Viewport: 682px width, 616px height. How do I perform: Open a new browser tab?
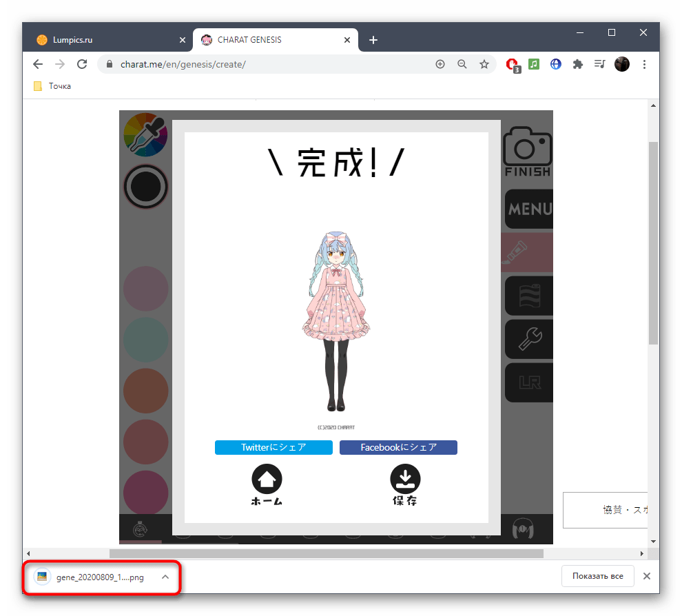coord(373,40)
